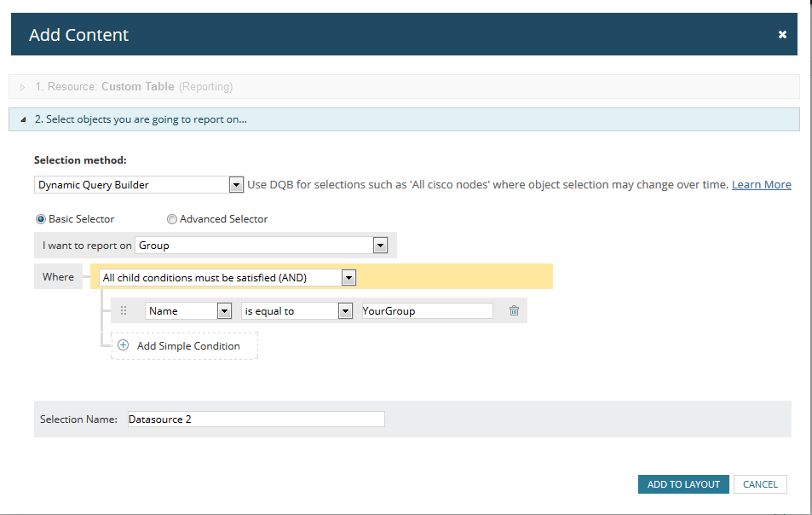Click Add Simple Condition text

(x=188, y=346)
